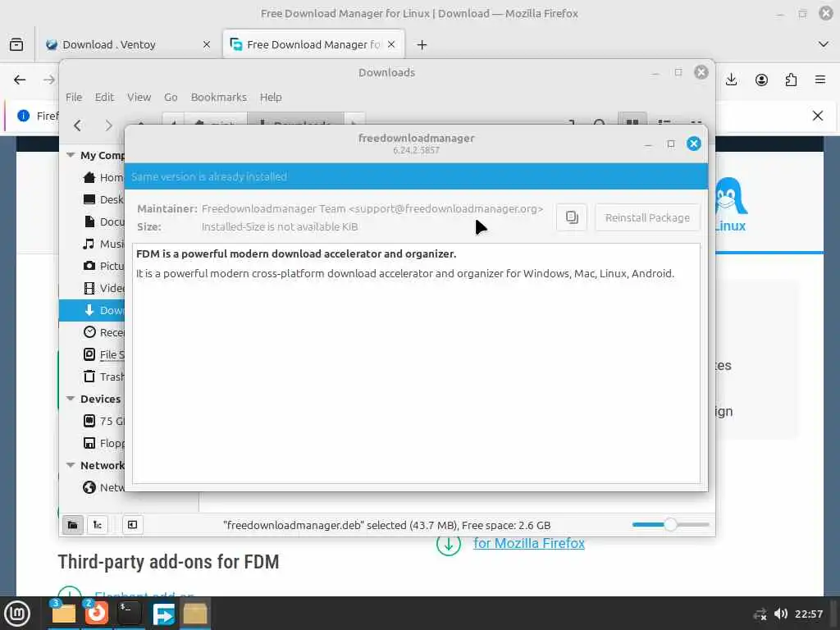Click green download arrow icon beside Mozilla Firefox link
The height and width of the screenshot is (630, 840).
coord(449,545)
